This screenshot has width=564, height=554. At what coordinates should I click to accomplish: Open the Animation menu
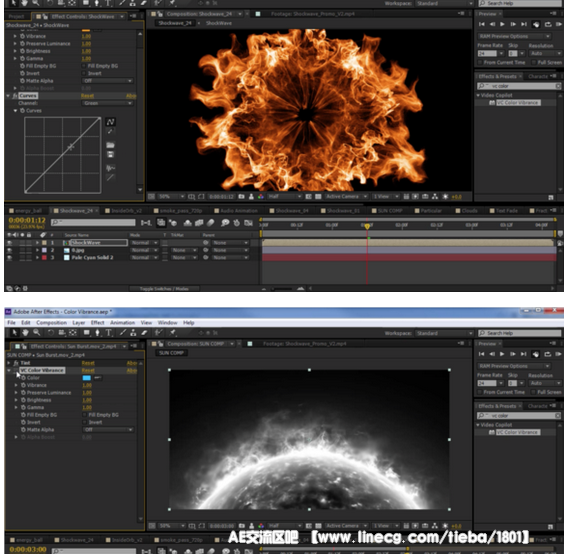point(122,323)
